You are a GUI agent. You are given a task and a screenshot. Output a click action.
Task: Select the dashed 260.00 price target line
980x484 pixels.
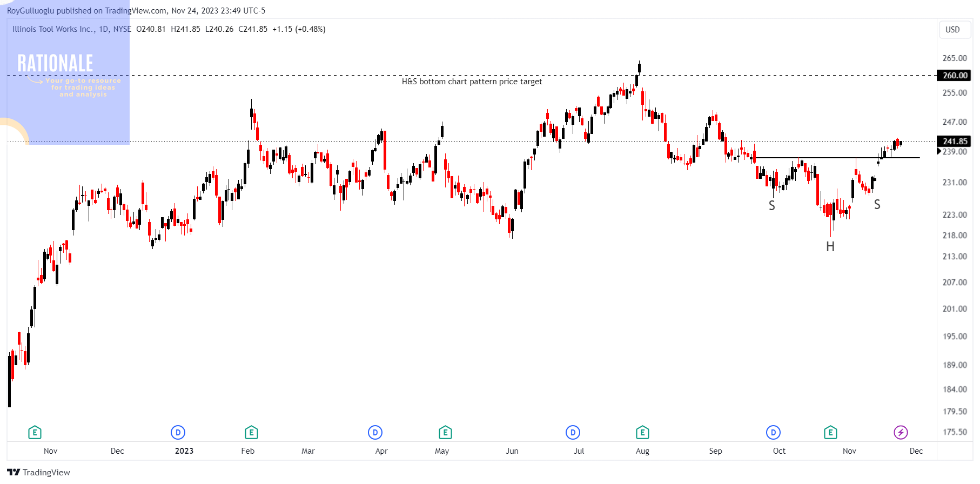tap(472, 76)
